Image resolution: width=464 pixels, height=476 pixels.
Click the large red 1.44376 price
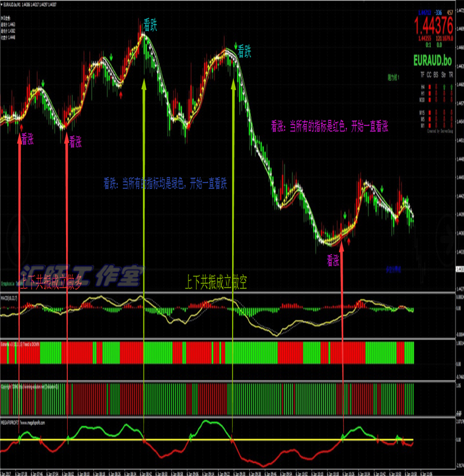433,25
